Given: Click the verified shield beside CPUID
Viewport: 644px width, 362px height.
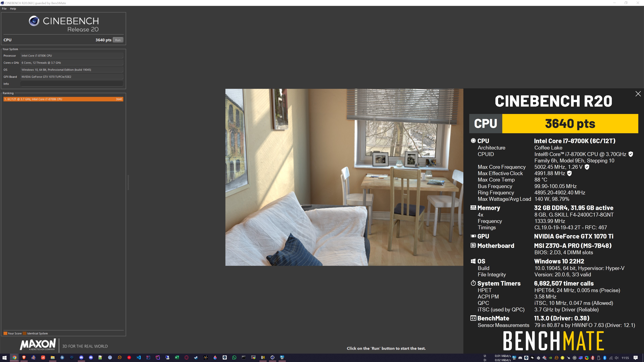Looking at the screenshot, I should (631, 154).
